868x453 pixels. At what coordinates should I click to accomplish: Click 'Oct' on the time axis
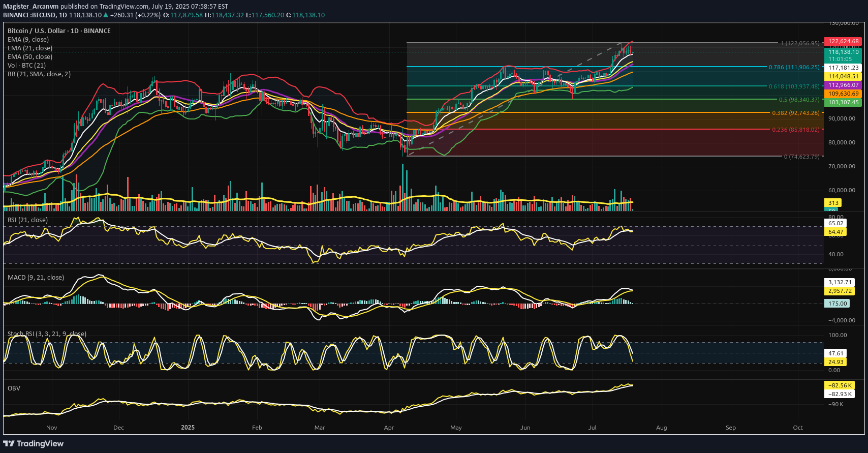click(x=798, y=428)
